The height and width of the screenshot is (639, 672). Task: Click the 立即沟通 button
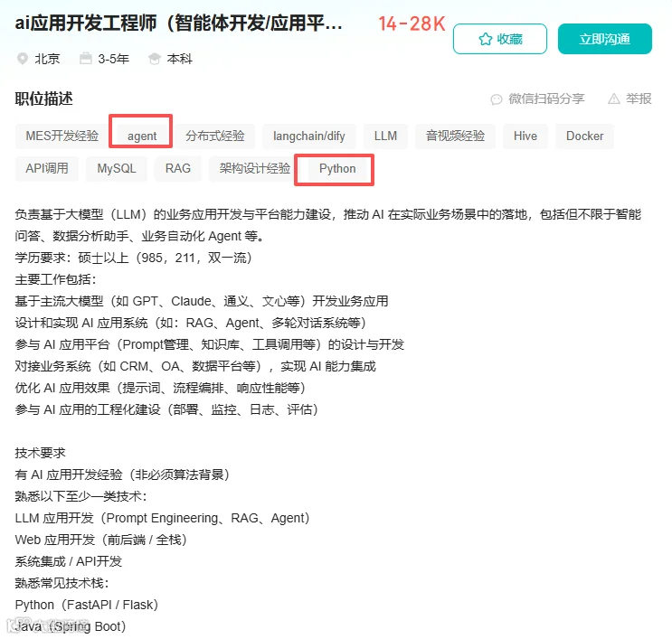[605, 39]
